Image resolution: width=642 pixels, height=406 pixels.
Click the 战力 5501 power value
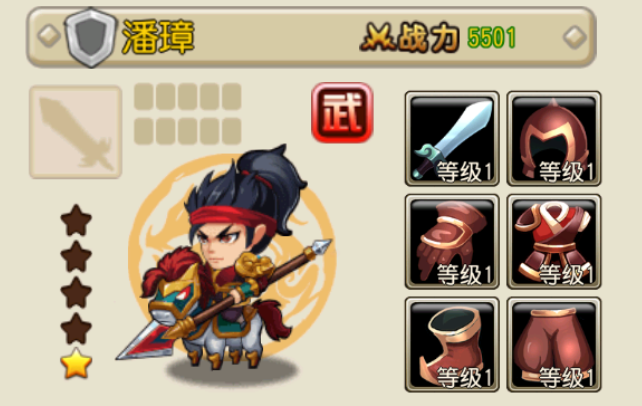[x=491, y=38]
